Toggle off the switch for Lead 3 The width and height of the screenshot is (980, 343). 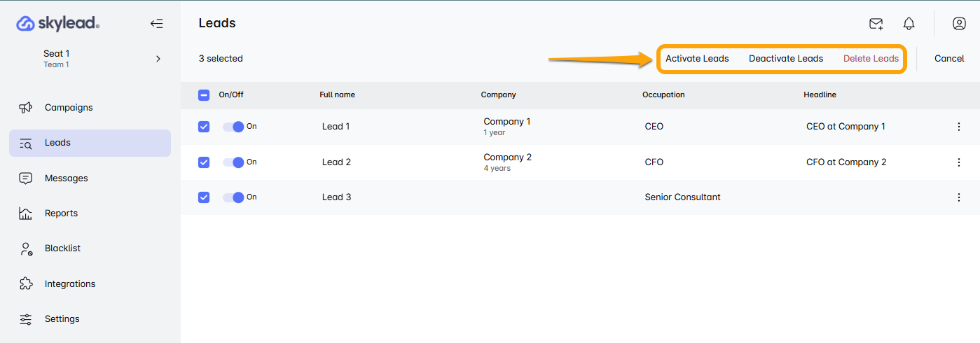[233, 197]
